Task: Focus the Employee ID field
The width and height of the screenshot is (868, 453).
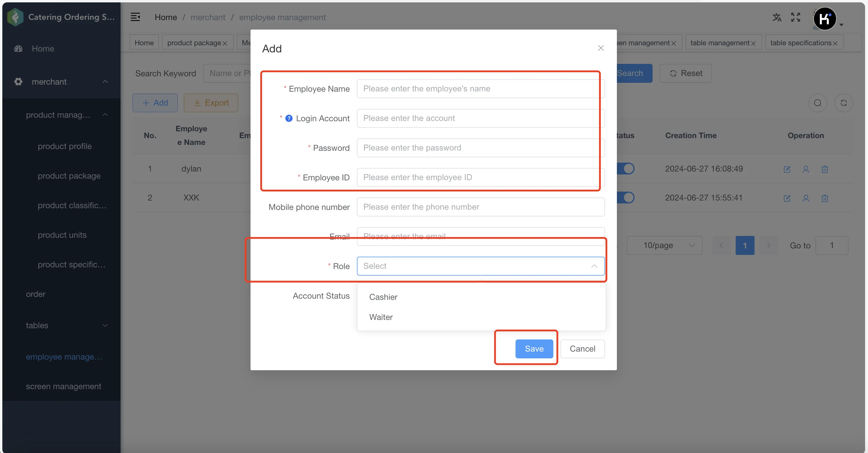Action: click(x=480, y=177)
